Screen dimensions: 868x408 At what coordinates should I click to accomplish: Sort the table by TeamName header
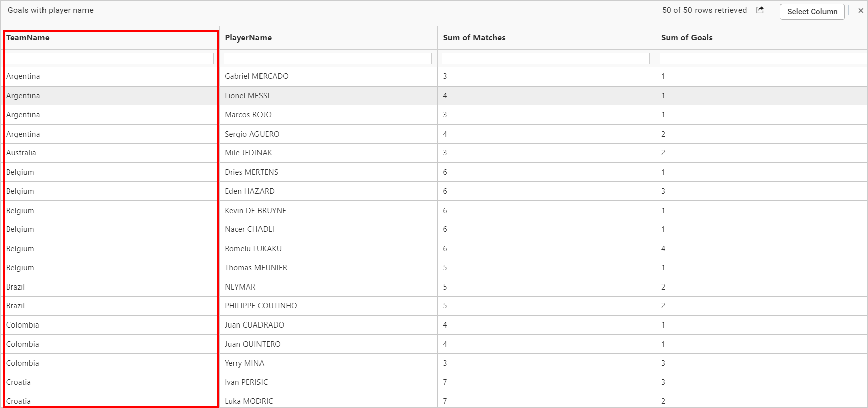(28, 37)
